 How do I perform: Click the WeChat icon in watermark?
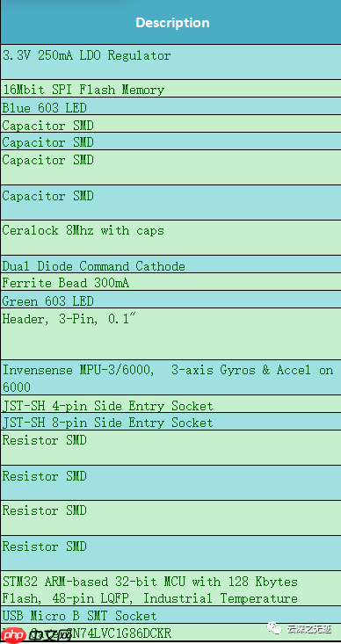[275, 627]
